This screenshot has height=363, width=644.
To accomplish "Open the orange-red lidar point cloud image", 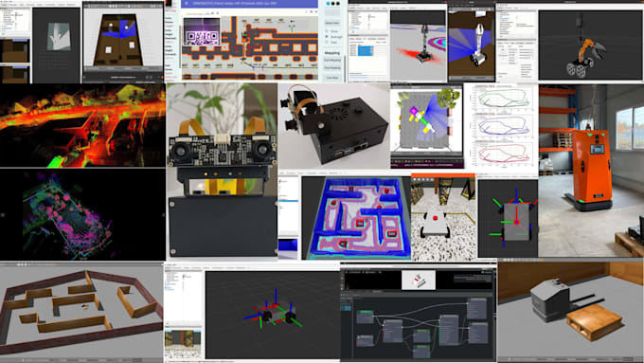I will [82, 125].
